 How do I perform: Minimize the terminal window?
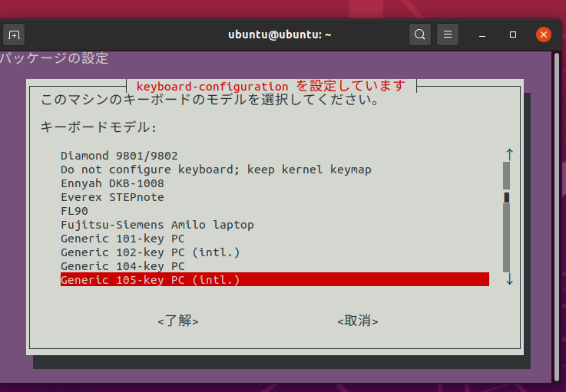click(482, 35)
